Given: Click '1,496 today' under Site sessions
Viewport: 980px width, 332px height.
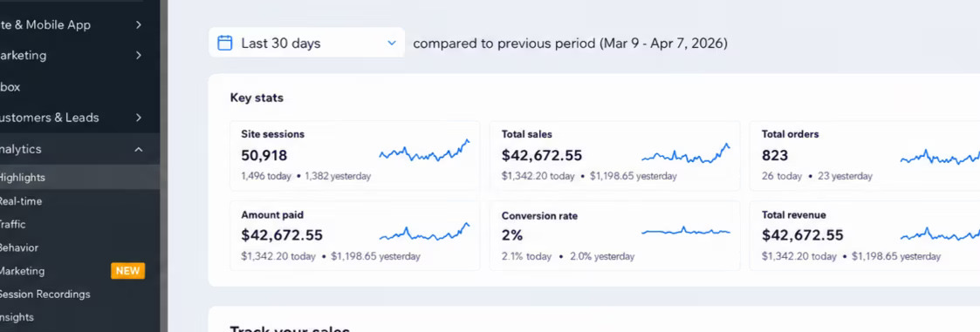Looking at the screenshot, I should (x=266, y=176).
